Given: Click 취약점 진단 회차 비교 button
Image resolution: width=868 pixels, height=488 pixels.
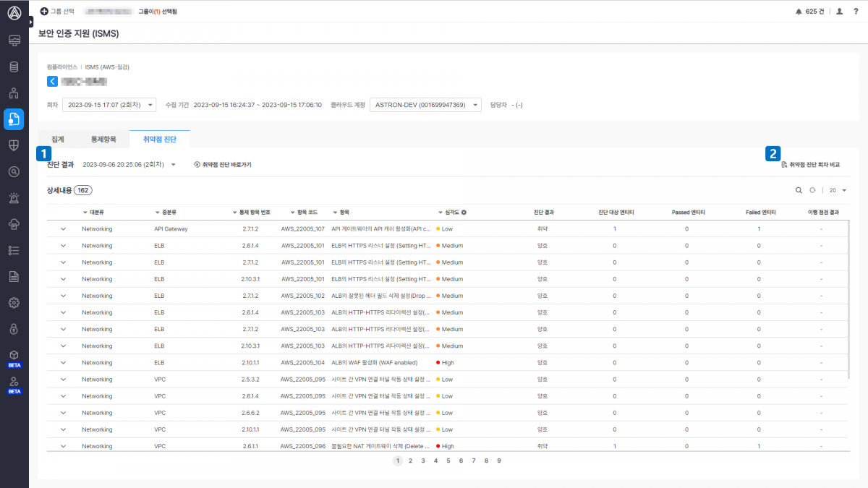Looking at the screenshot, I should (811, 165).
